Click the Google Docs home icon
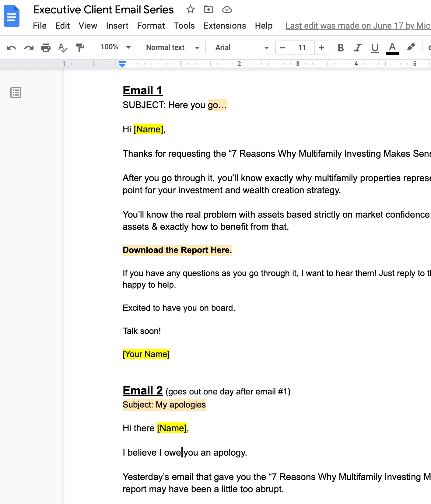This screenshot has width=431, height=504. [x=12, y=16]
